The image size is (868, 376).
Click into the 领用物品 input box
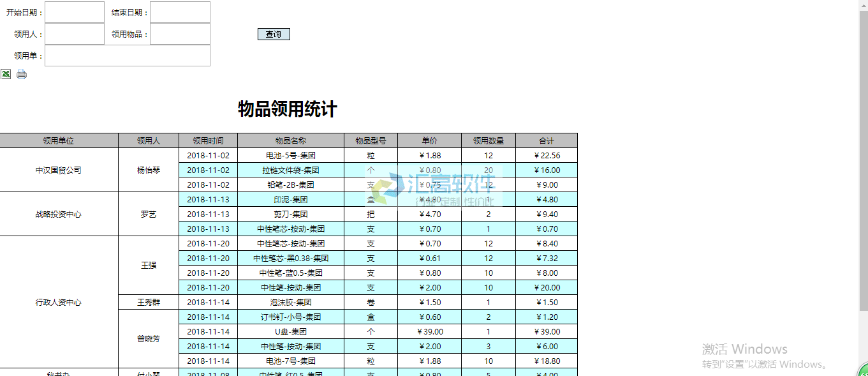180,34
